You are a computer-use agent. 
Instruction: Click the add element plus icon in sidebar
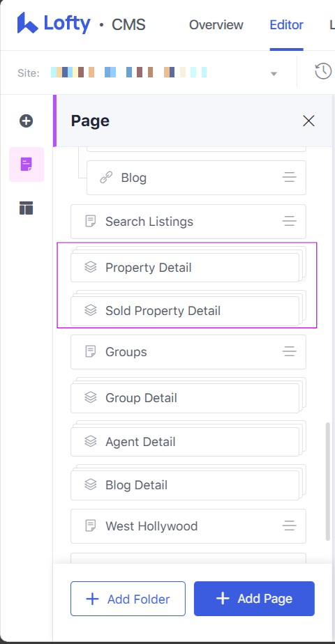pyautogui.click(x=26, y=121)
